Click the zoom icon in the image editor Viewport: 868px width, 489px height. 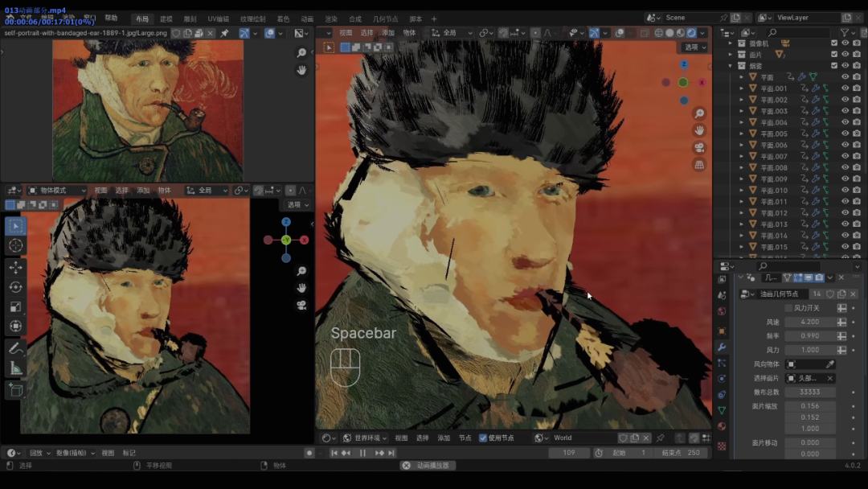301,52
